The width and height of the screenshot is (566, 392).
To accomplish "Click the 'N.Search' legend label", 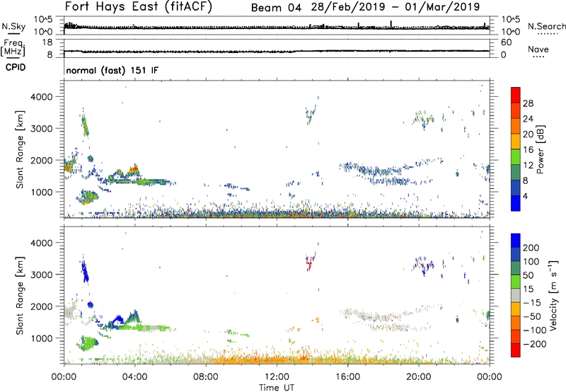I will click(x=546, y=26).
